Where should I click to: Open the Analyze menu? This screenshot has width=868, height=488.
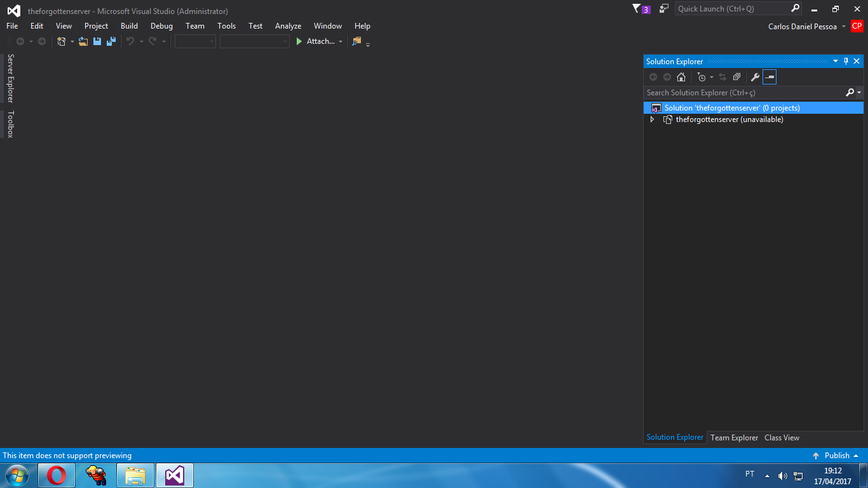pos(288,26)
